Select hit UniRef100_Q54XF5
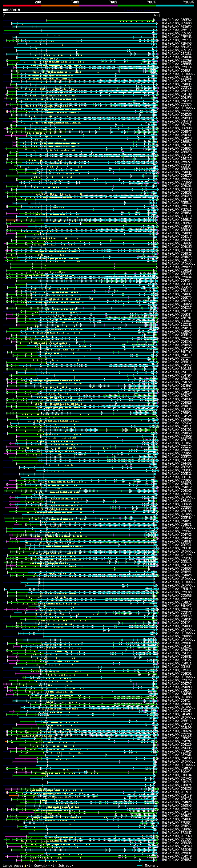Viewport: 197px width, 868px height. click(176, 196)
